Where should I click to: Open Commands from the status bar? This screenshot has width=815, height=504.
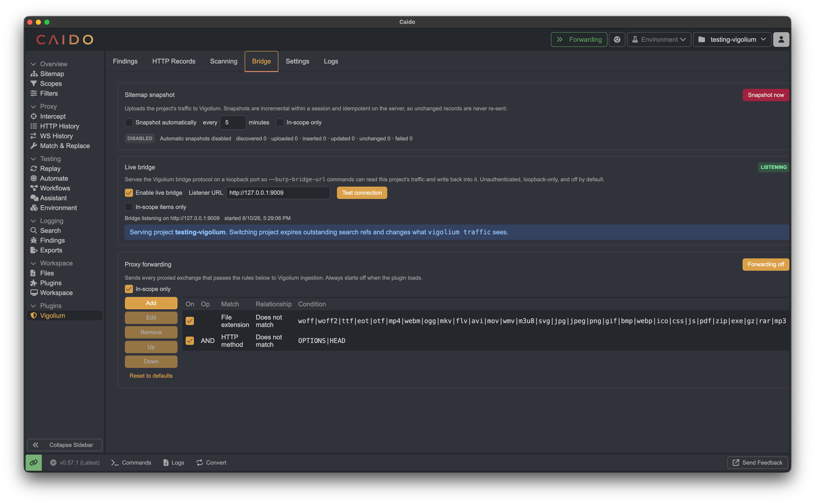click(131, 463)
